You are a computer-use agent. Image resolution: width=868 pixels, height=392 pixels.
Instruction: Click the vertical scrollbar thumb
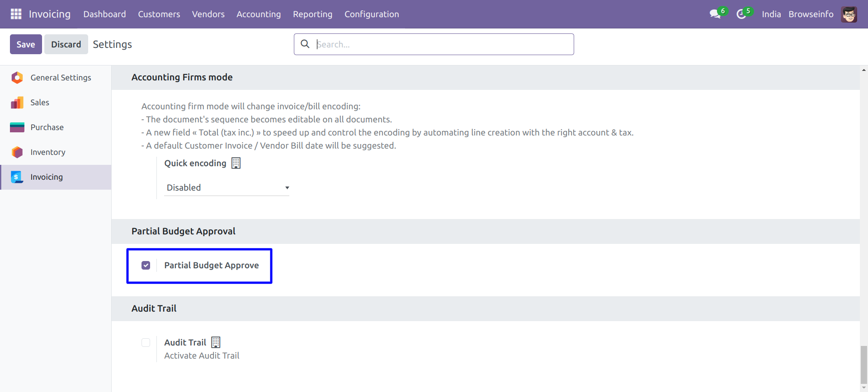point(863,364)
